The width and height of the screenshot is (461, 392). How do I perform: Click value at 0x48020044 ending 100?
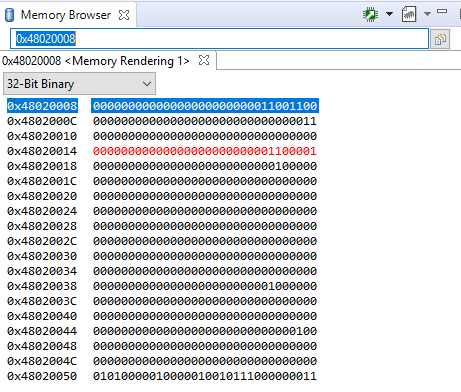[x=205, y=331]
